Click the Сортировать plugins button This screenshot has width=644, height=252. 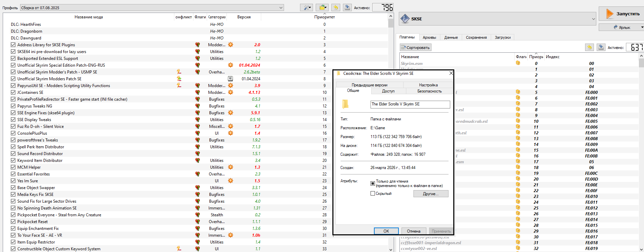coord(415,48)
